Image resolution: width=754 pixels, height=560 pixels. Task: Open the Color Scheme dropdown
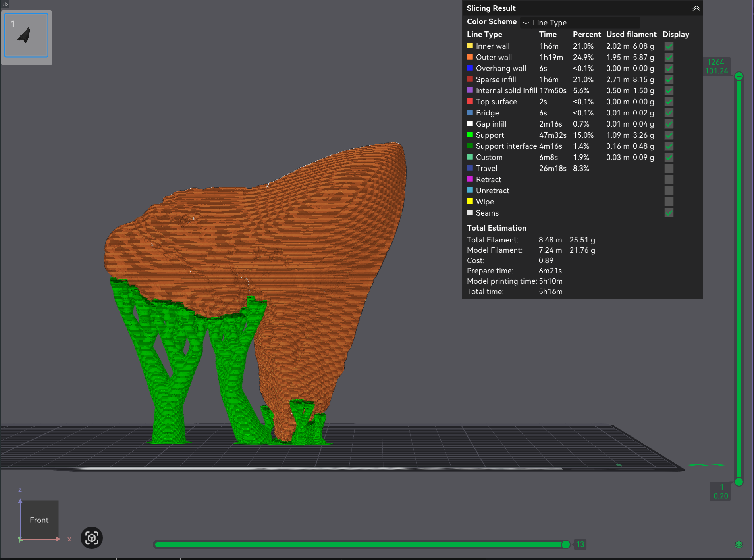(x=580, y=23)
